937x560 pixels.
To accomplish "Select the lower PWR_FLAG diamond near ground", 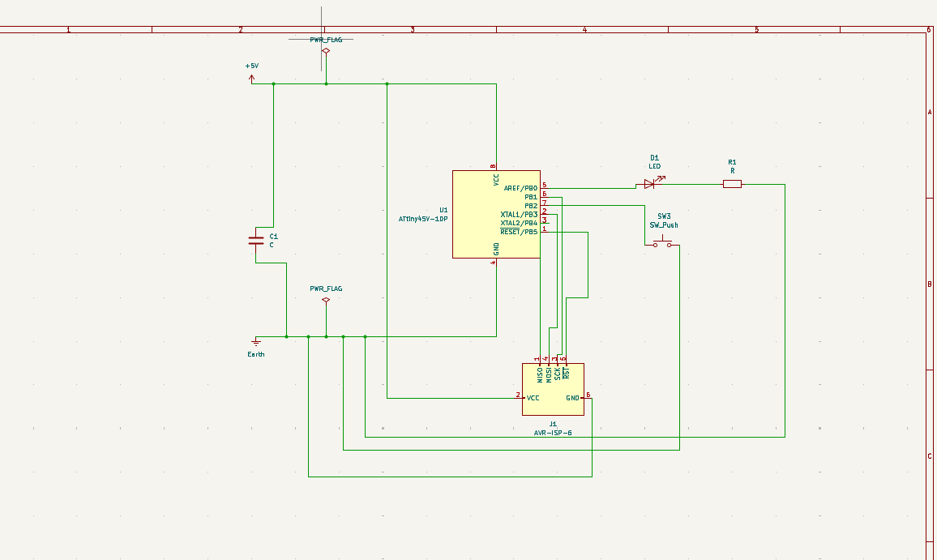I will tap(326, 301).
